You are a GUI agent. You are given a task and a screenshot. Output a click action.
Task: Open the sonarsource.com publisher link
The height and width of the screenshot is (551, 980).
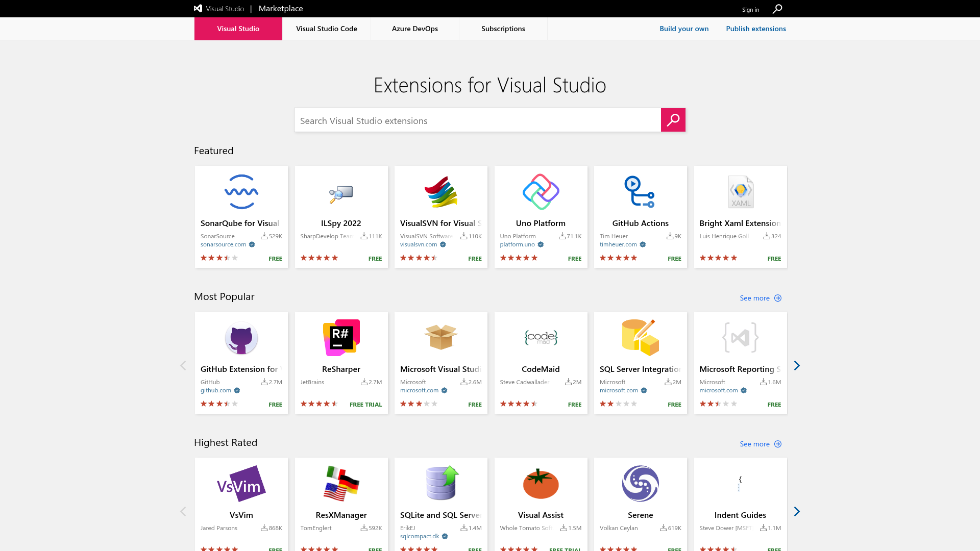click(x=223, y=244)
